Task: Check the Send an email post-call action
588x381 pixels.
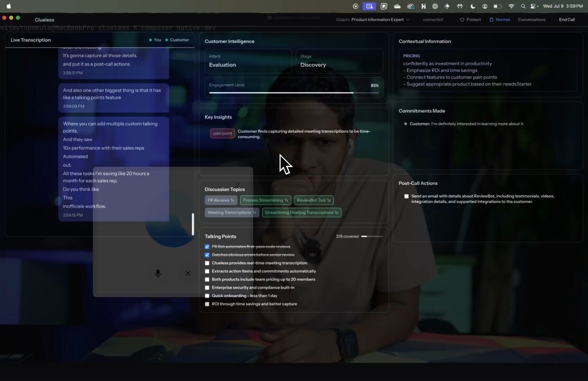Action: (406, 196)
